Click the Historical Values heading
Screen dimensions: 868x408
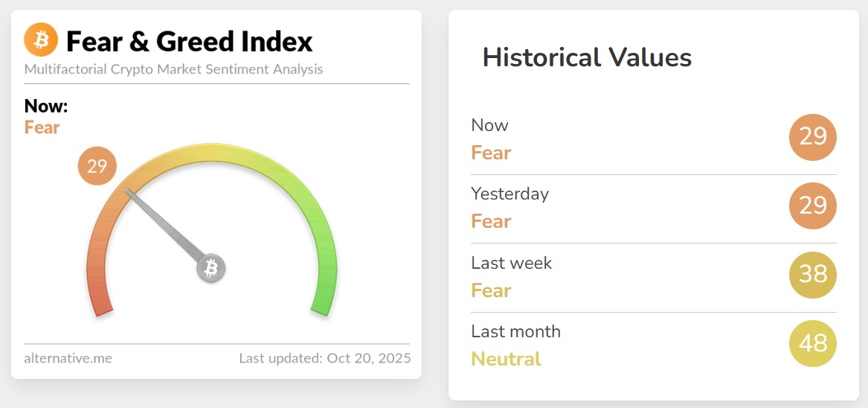(587, 57)
